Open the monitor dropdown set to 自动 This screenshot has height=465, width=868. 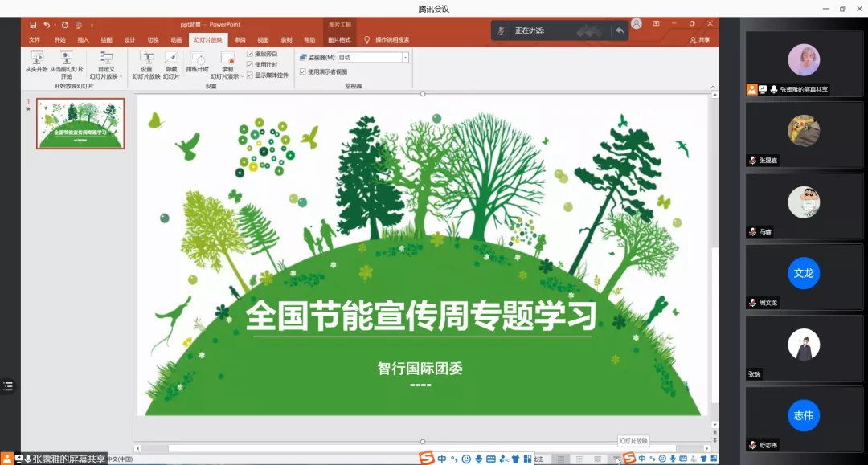405,58
